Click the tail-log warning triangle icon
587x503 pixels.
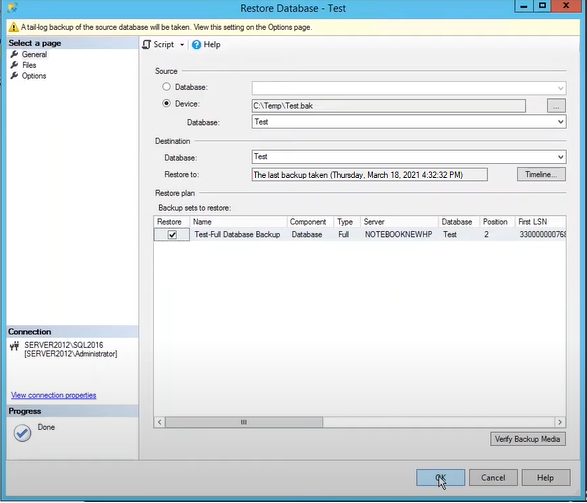(x=14, y=27)
